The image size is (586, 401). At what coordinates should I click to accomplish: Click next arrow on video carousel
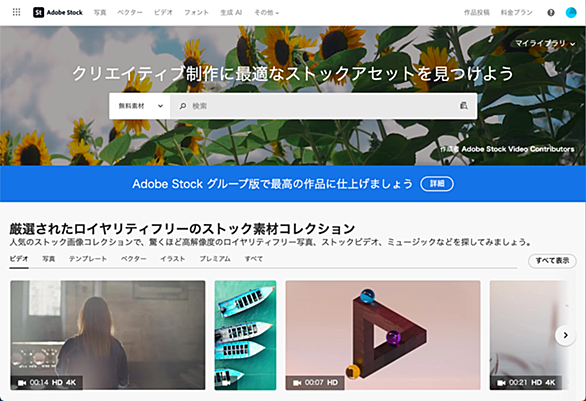(565, 335)
